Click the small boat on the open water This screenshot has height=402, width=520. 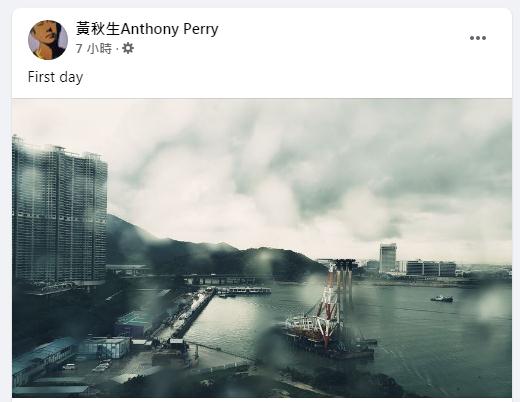(442, 298)
